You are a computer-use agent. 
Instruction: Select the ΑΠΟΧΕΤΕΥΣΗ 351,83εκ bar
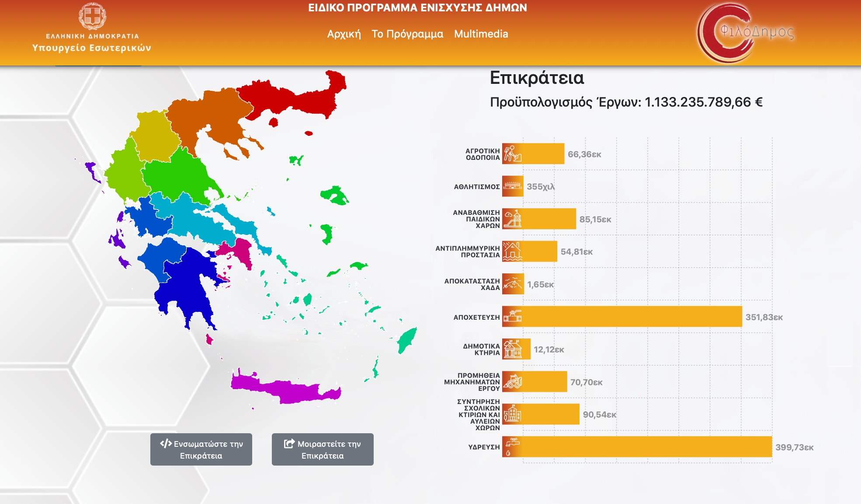[622, 317]
